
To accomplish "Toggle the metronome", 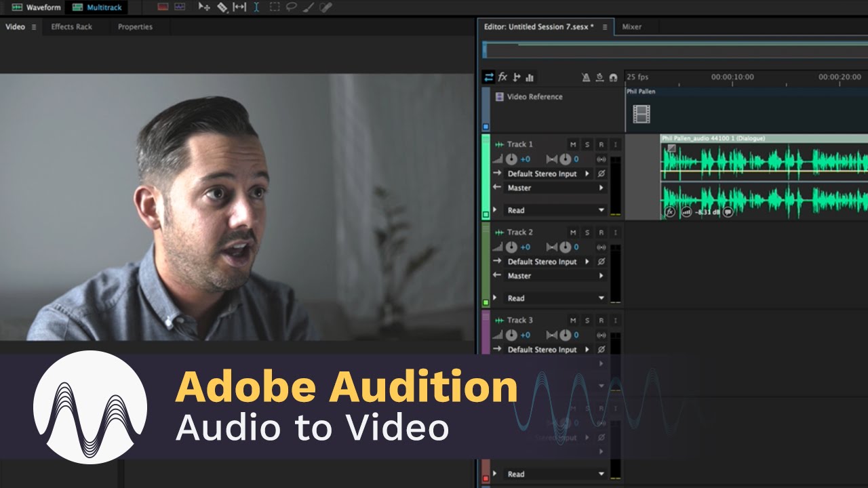I will 587,78.
